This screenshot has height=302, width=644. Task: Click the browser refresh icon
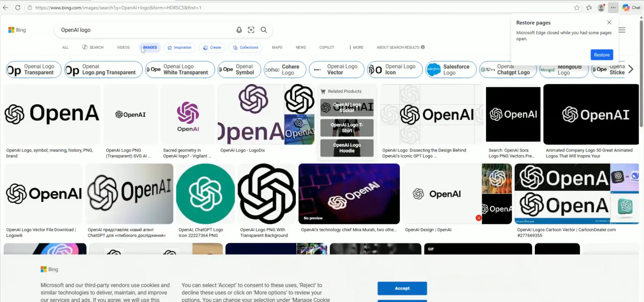point(18,8)
